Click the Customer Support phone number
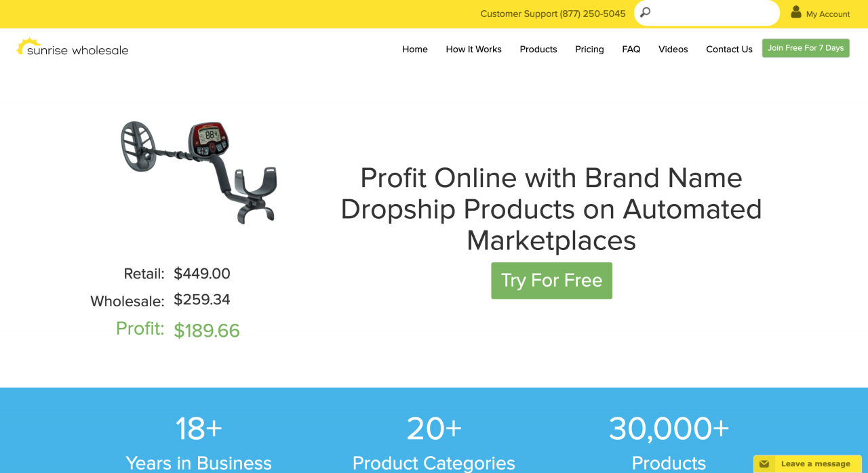The height and width of the screenshot is (473, 868). [x=593, y=14]
